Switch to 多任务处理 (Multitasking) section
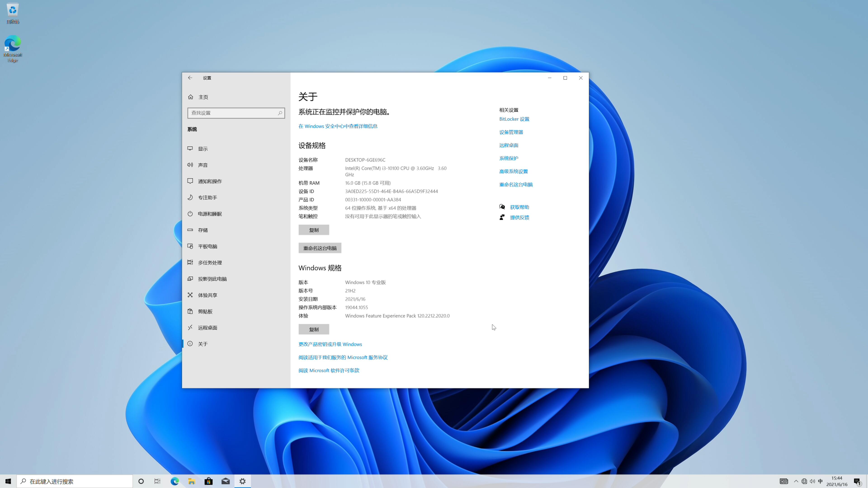 click(210, 262)
